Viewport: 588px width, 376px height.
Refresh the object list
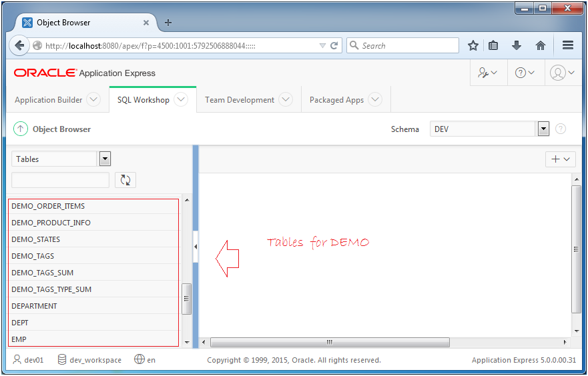[x=125, y=180]
